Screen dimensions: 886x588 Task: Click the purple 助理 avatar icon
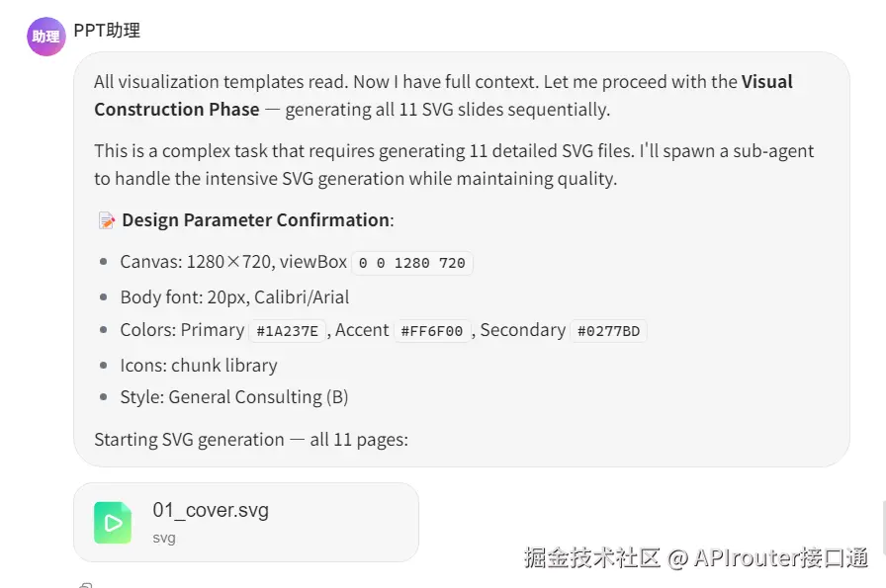click(x=45, y=37)
